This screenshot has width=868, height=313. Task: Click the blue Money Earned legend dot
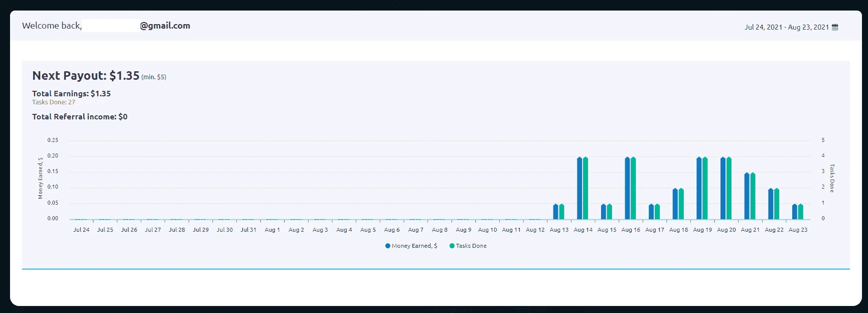[x=388, y=246]
